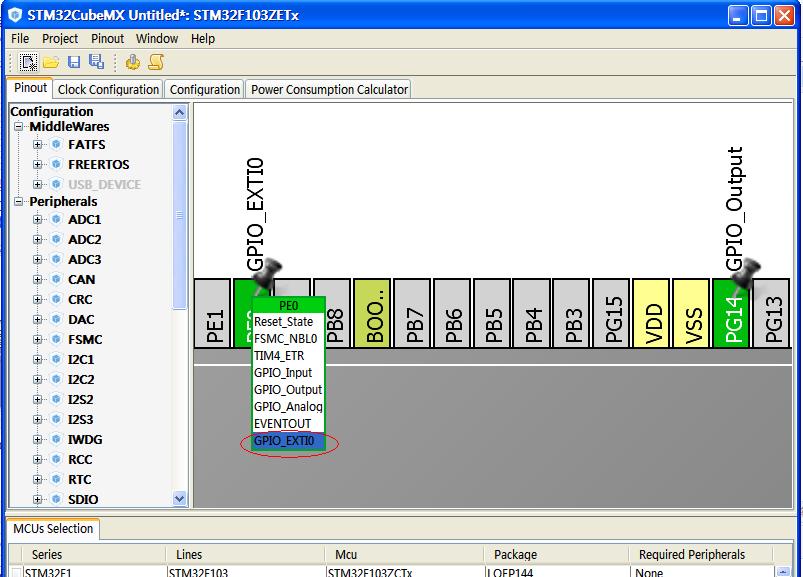Expand the FREERTOS tree node
803x577 pixels.
pyautogui.click(x=38, y=165)
